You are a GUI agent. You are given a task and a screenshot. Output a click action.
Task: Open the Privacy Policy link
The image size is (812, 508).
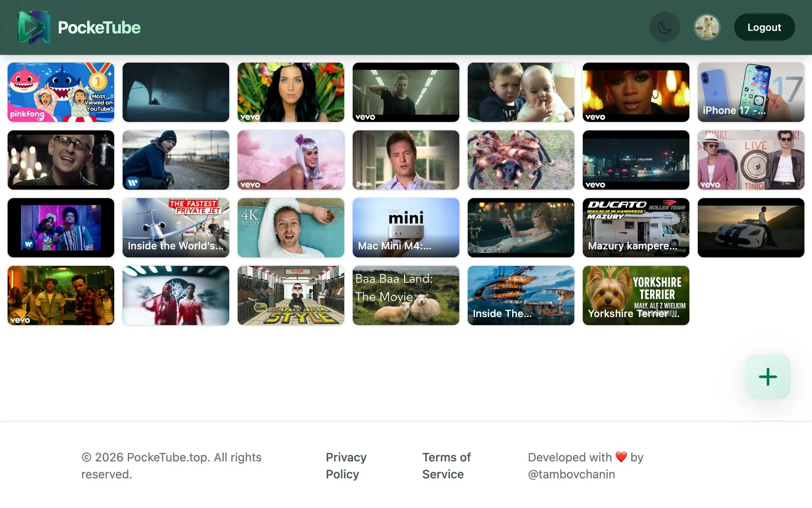(x=346, y=466)
